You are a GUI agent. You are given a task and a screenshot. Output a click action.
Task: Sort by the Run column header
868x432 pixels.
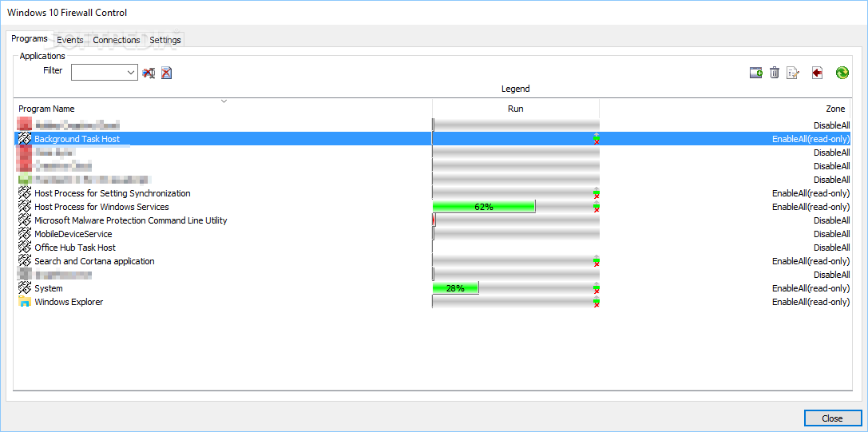tap(515, 109)
